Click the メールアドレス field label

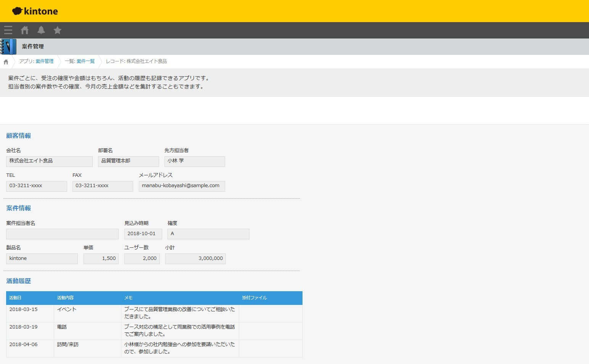[156, 175]
